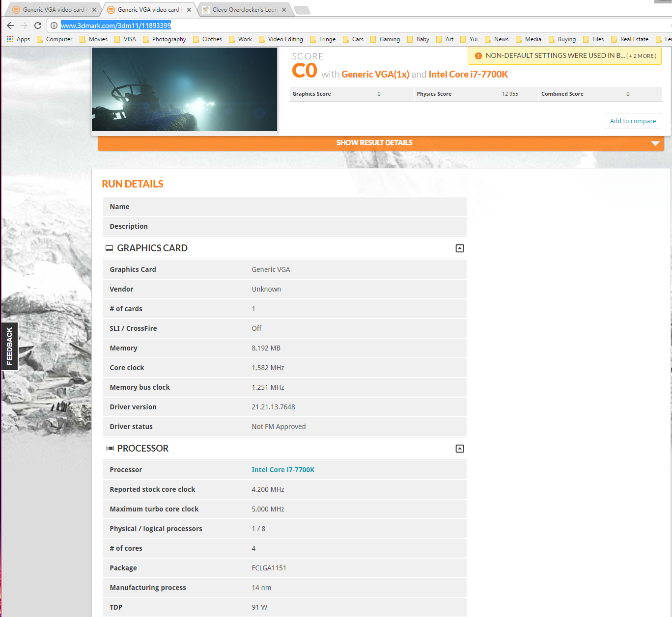Open the benchmark scene thumbnail
Image resolution: width=672 pixels, height=617 pixels.
click(185, 89)
